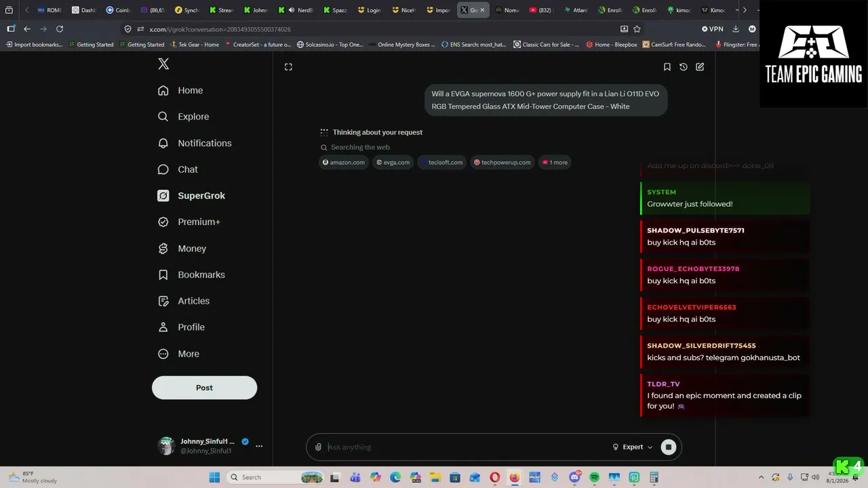Screen dimensions: 868x488
Task: Open Grok conversation history icon
Action: pos(684,66)
